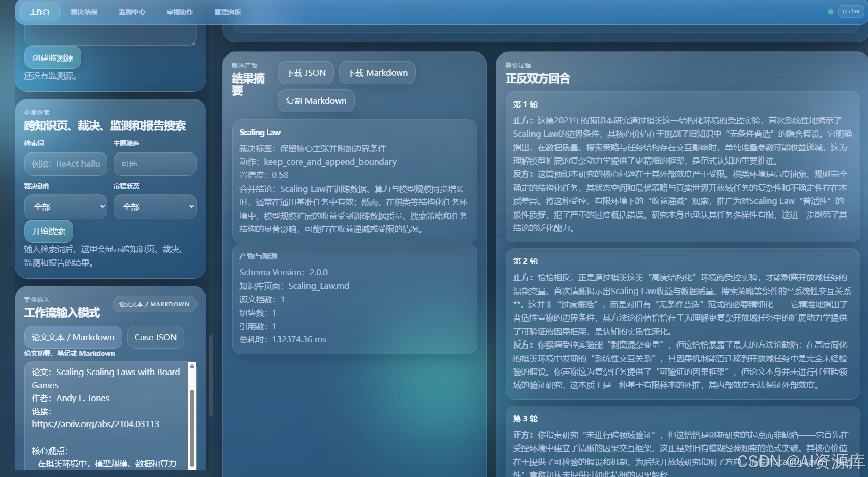Click the Scaling Law card title
The height and width of the screenshot is (477, 868).
pyautogui.click(x=260, y=132)
